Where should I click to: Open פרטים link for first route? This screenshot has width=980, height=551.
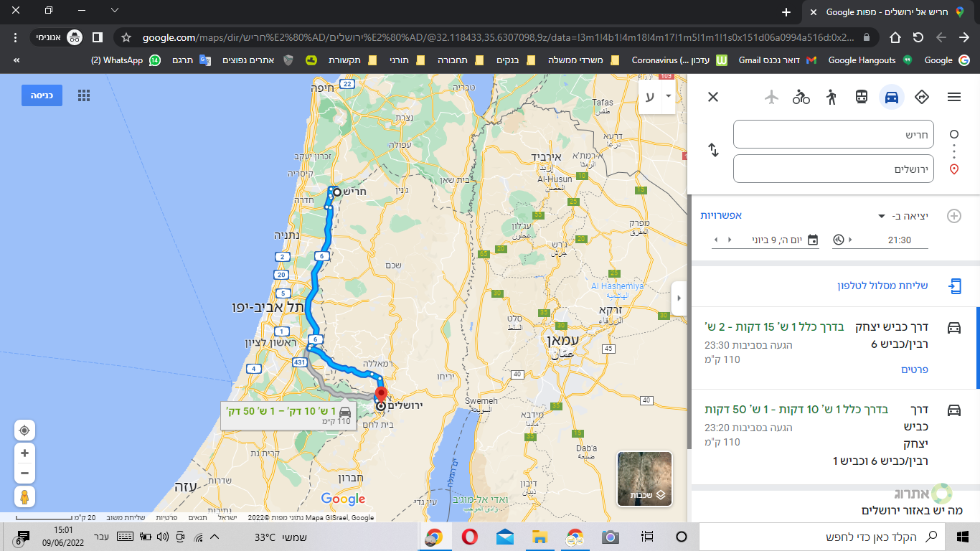click(915, 369)
